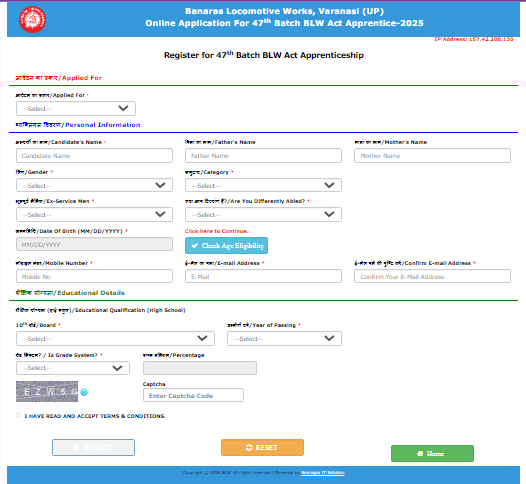Focus the Enter Captcha Code field
The image size is (526, 484).
[x=193, y=395]
